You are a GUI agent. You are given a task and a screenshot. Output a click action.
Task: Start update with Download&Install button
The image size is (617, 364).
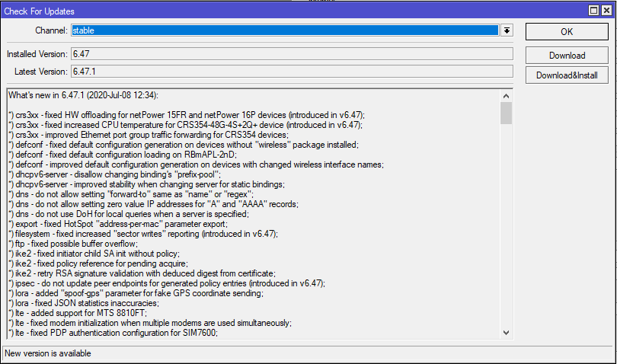(567, 75)
